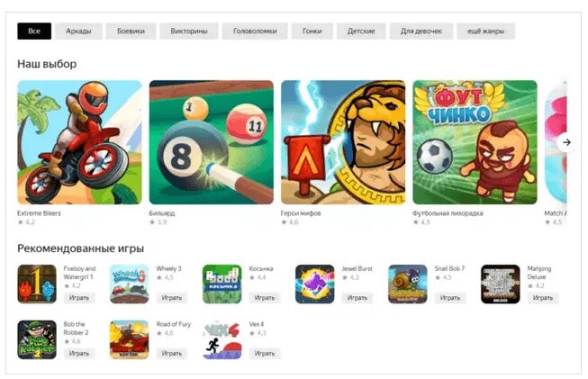Show next games with the carousel arrow

point(566,142)
